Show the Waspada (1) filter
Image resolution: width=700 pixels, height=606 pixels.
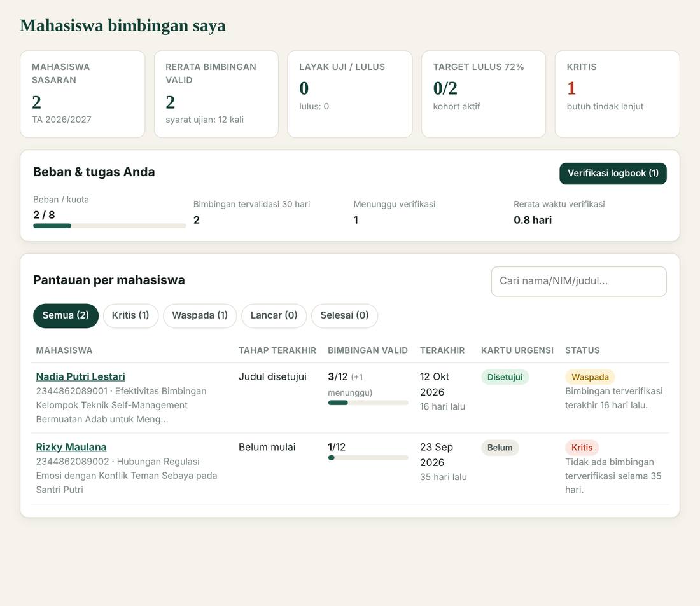200,315
